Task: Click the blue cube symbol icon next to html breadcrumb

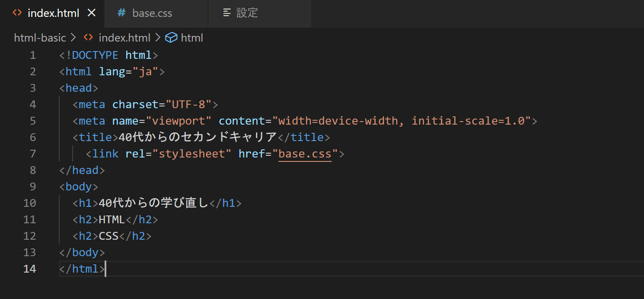Action: click(x=171, y=38)
